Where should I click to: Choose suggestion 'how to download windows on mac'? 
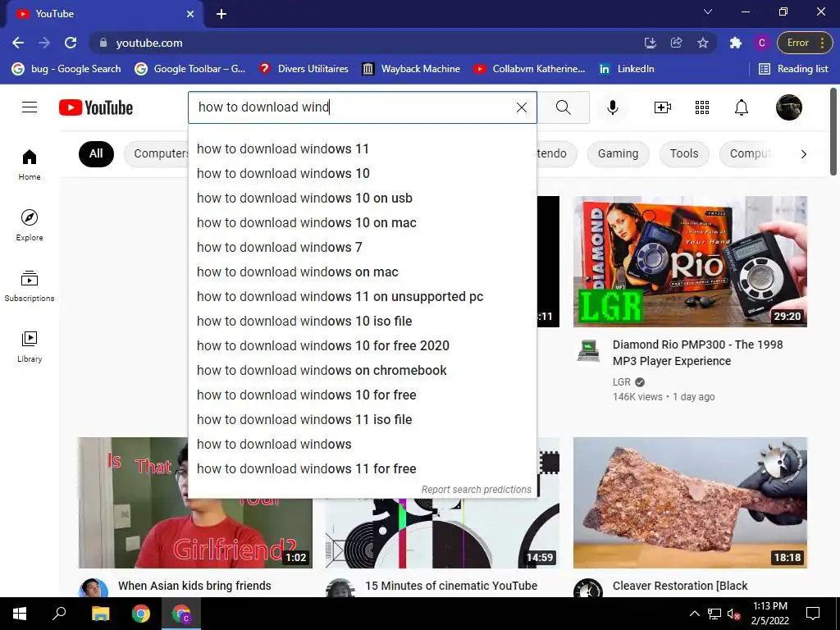click(362, 272)
